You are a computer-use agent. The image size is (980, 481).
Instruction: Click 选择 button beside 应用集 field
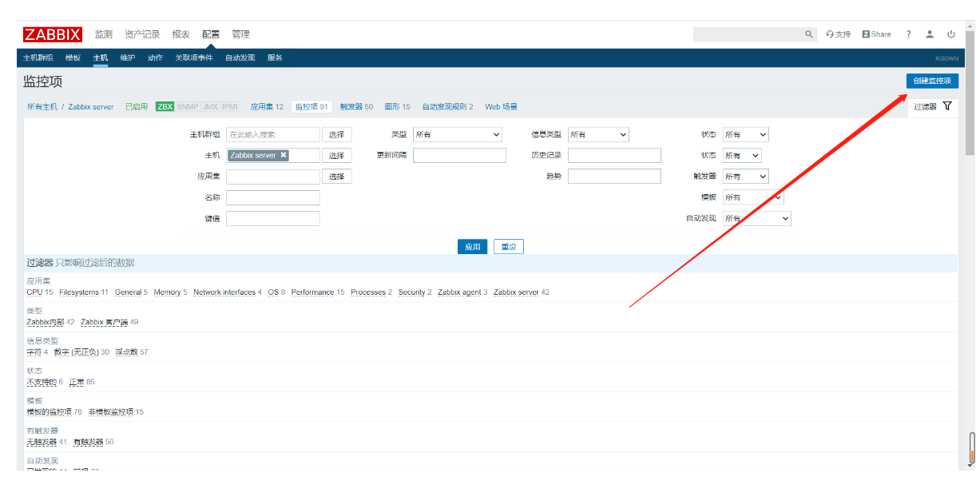(x=337, y=177)
